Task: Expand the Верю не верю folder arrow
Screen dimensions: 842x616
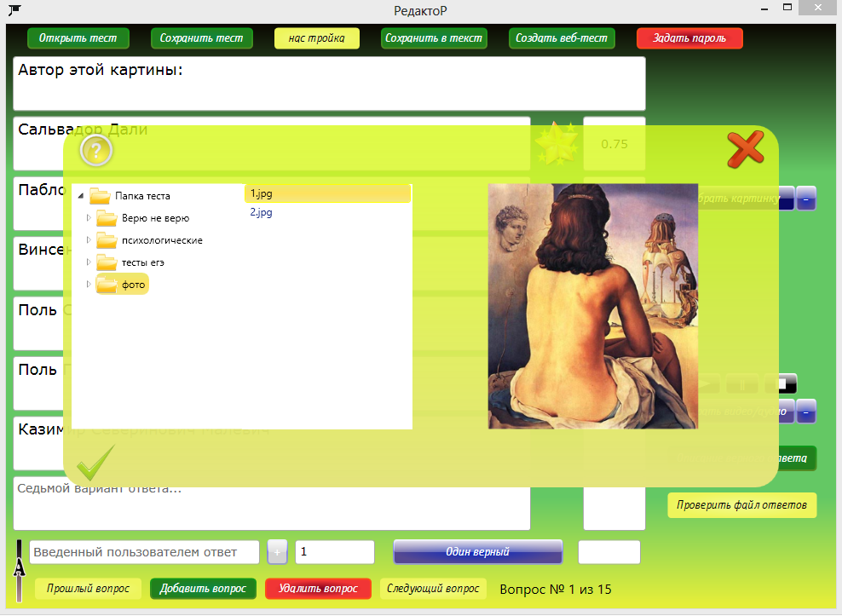Action: pos(89,218)
